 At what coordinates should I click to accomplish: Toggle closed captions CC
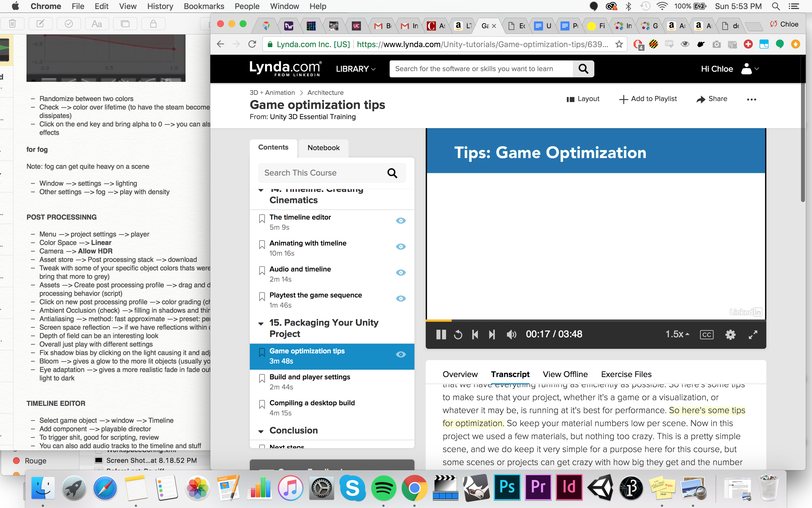(707, 335)
